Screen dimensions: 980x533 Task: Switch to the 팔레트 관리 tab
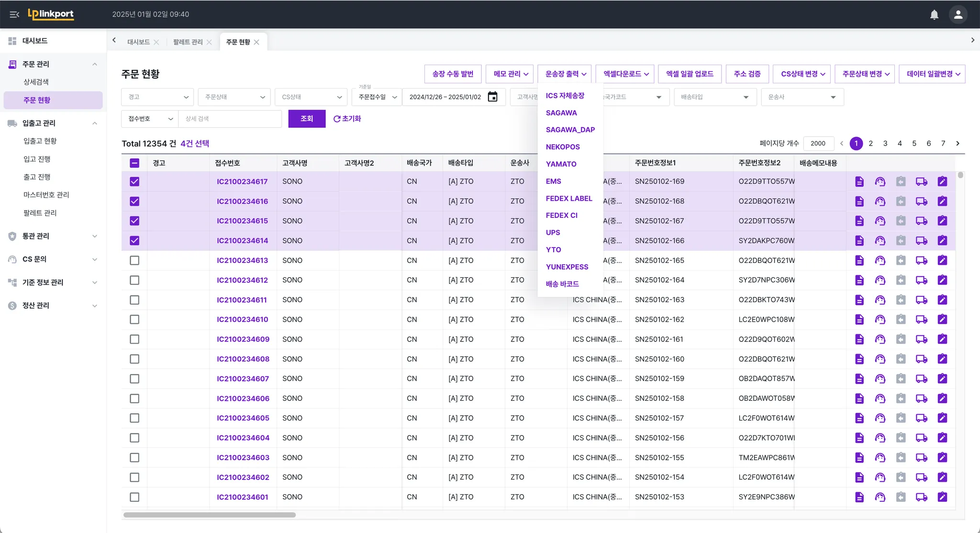pos(188,42)
